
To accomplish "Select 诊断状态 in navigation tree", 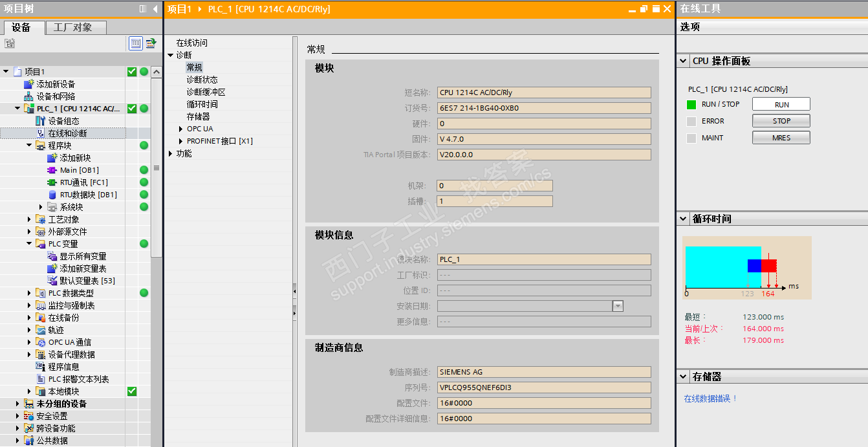I will pyautogui.click(x=202, y=80).
